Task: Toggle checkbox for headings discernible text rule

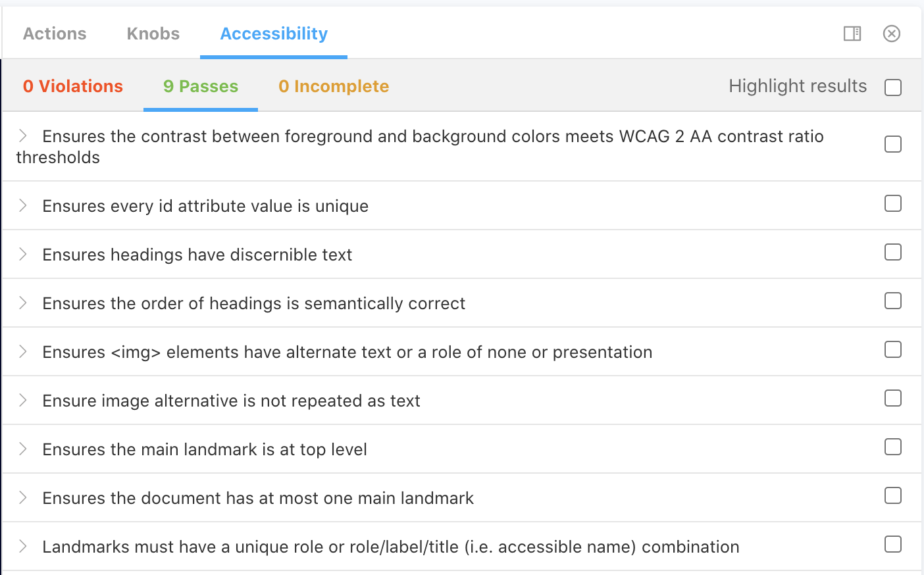Action: [x=893, y=252]
